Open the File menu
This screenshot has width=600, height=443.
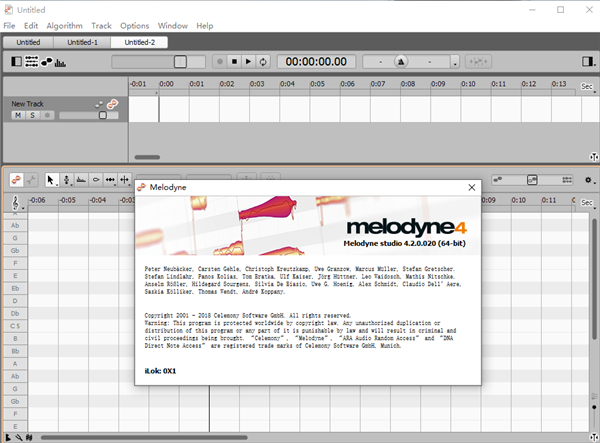tap(9, 26)
